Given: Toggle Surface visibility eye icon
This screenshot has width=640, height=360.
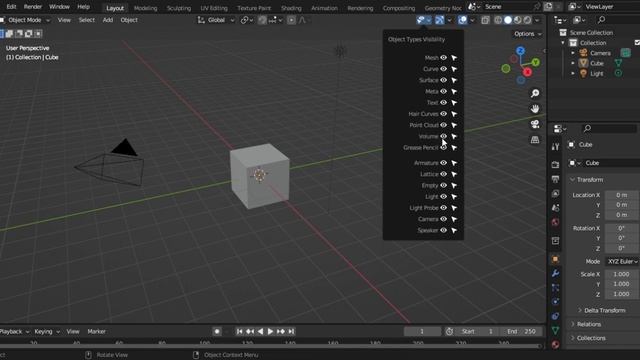Looking at the screenshot, I should tap(443, 80).
